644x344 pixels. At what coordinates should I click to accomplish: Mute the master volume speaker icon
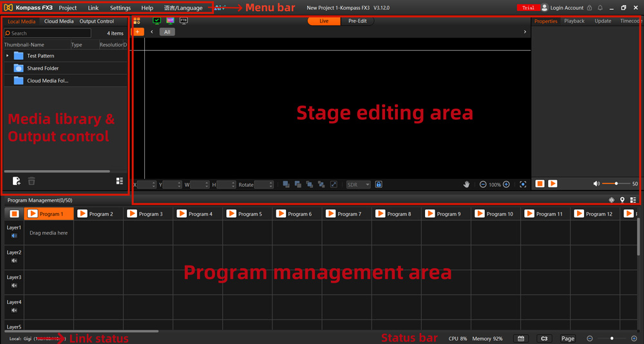pos(596,184)
